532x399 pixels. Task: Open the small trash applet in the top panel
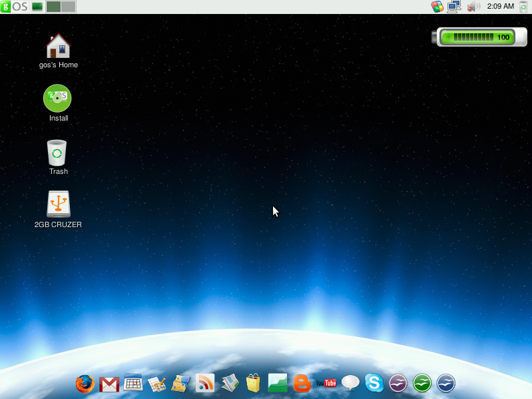pos(524,7)
